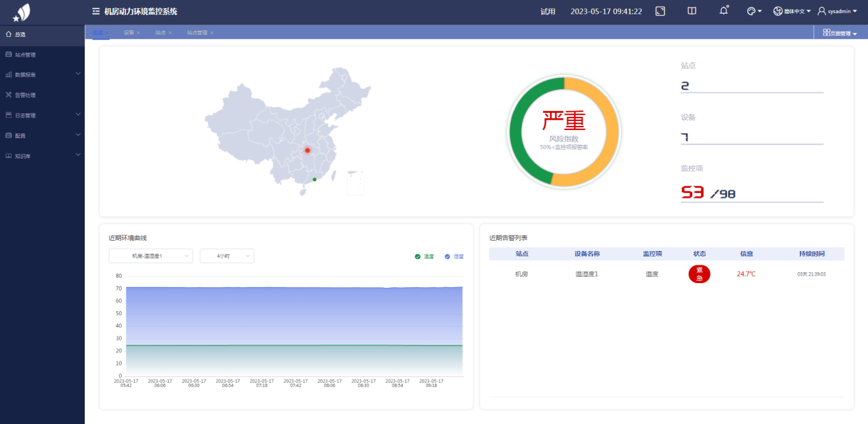The width and height of the screenshot is (868, 424).
Task: Expand the 数据报表 sidebar menu
Action: point(41,75)
